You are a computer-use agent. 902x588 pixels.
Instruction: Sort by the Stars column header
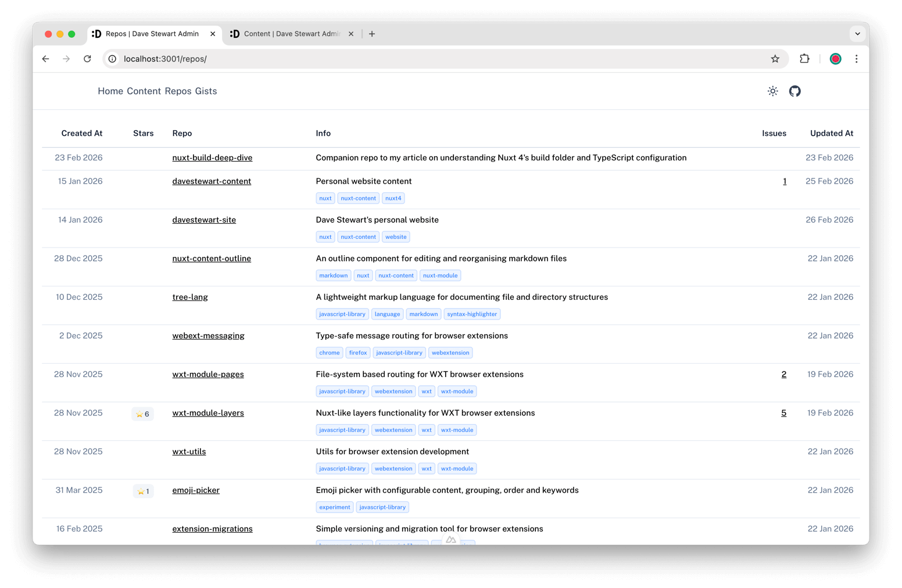coord(143,134)
